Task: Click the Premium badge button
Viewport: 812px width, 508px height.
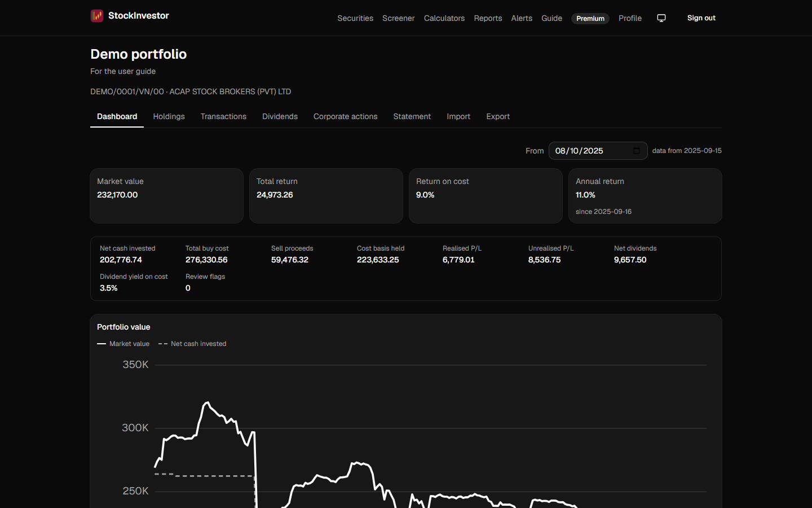Action: (590, 19)
